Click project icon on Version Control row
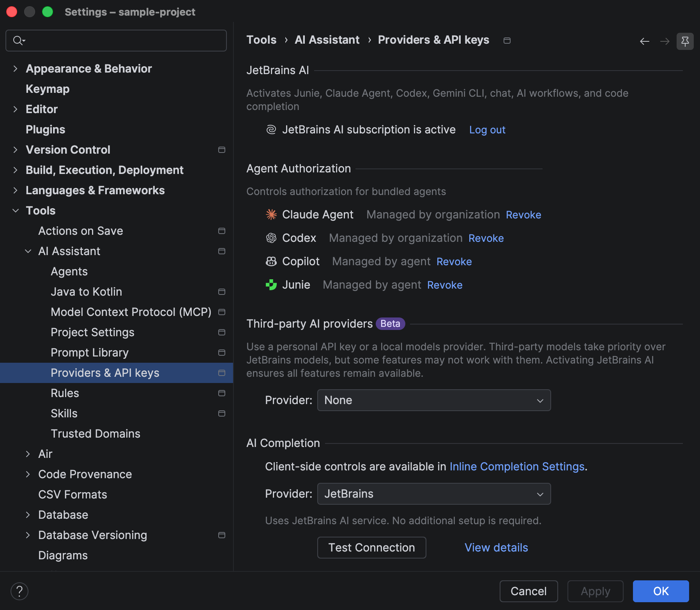This screenshot has width=700, height=610. (x=222, y=150)
